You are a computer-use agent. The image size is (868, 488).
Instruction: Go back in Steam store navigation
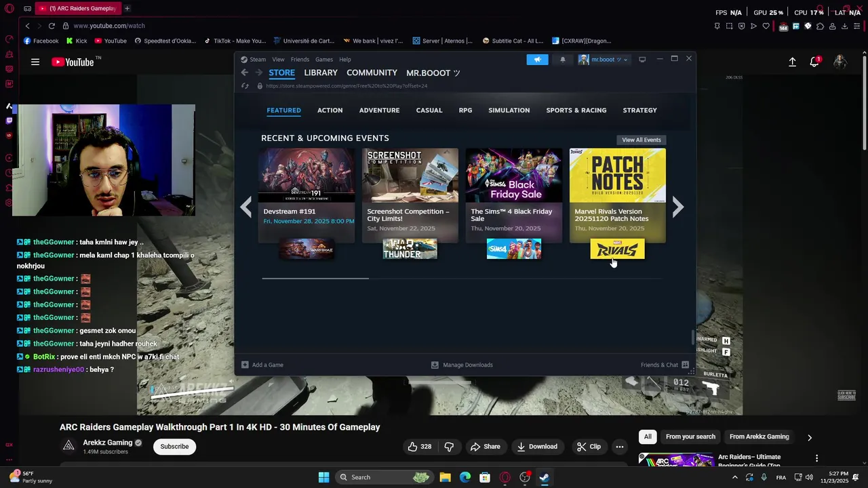click(x=245, y=73)
